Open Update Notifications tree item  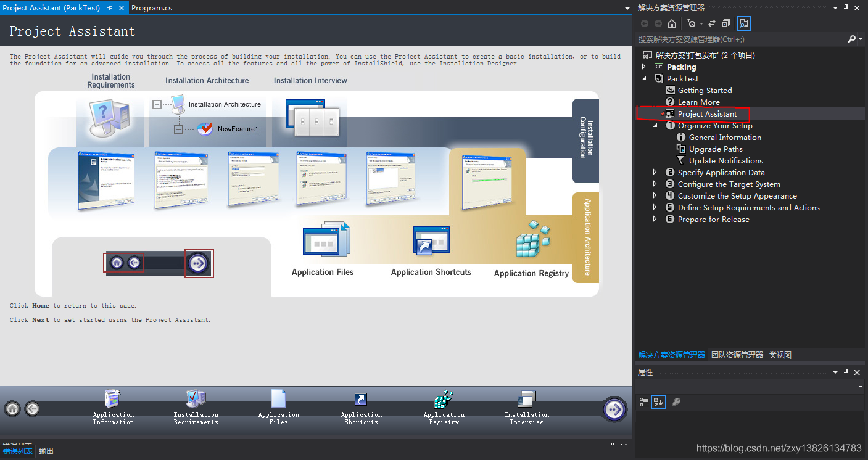[x=725, y=160]
